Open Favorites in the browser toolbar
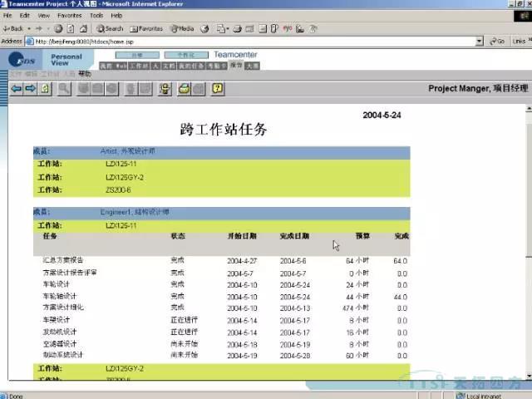Image resolution: width=532 pixels, height=399 pixels. click(149, 28)
